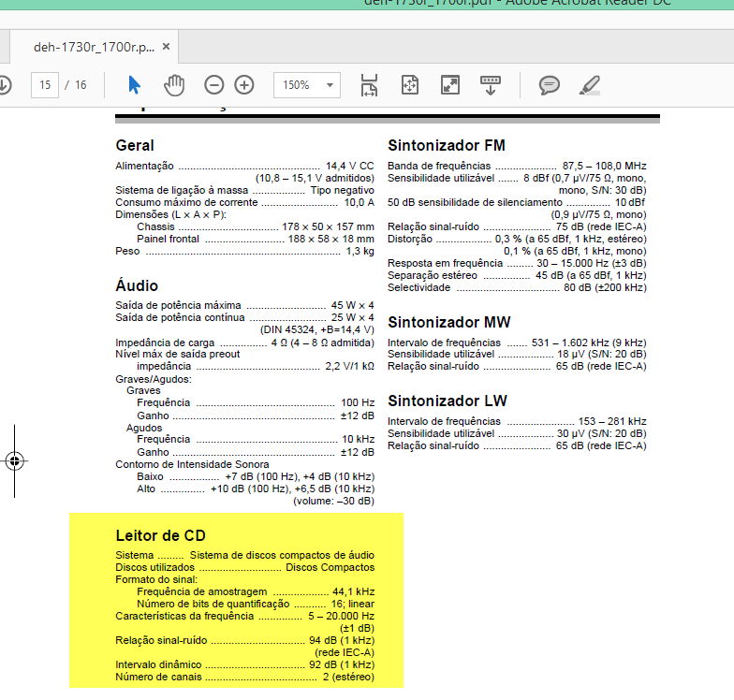Enable fit-width scrolling mode icon
Viewport: 734px width, 700px height.
(369, 85)
